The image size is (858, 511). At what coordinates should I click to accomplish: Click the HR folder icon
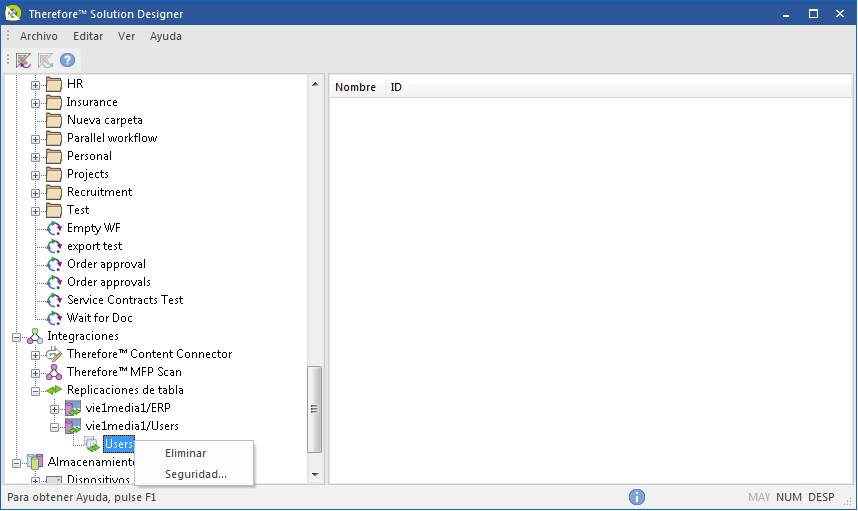coord(54,84)
